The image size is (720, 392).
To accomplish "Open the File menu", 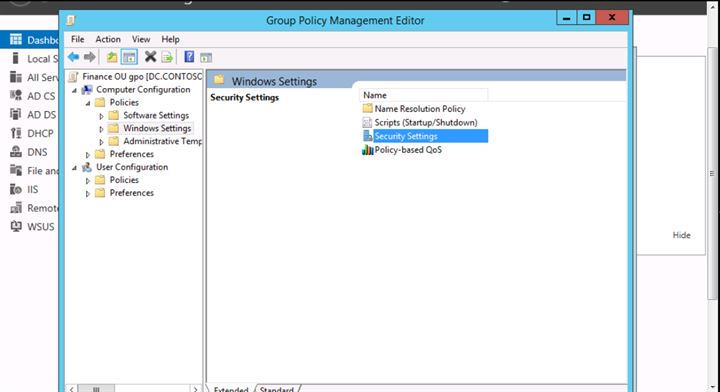I will 78,39.
